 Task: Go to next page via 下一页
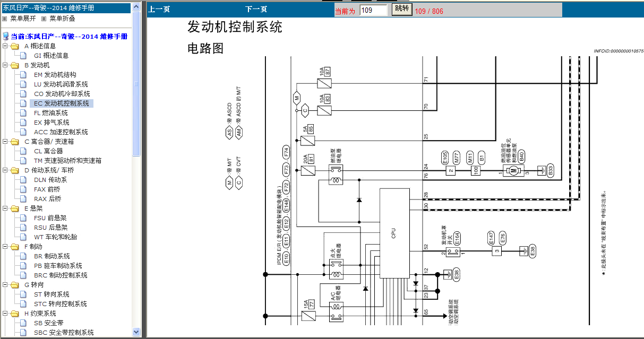[256, 10]
